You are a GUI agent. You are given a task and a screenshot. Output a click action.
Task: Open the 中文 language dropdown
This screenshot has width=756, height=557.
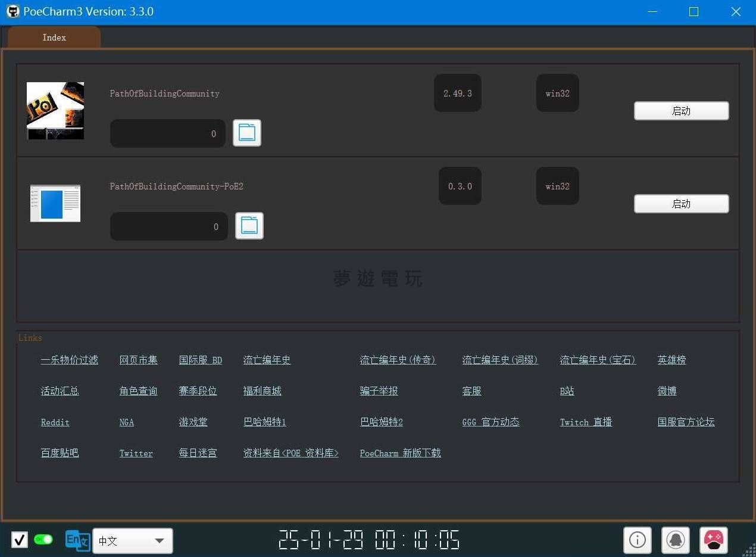(x=133, y=541)
